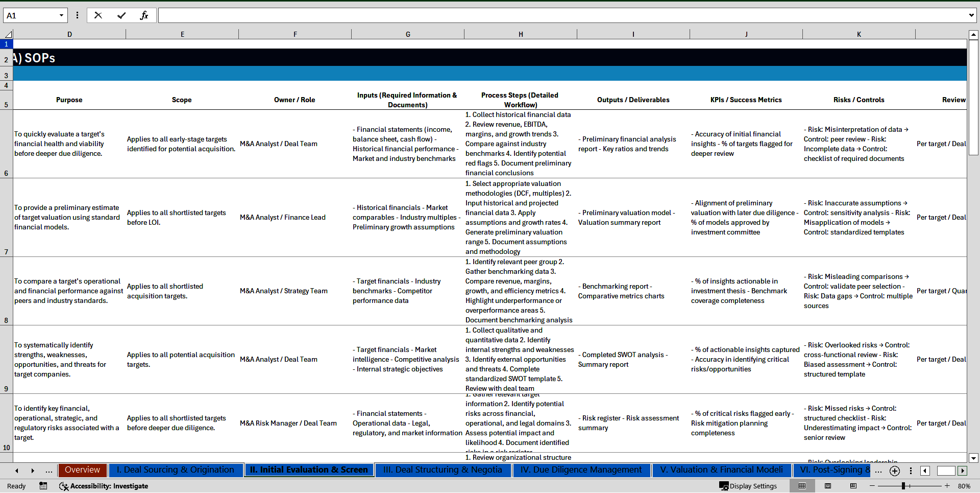This screenshot has height=493, width=980.
Task: Open the Name Box dropdown arrow
Action: (61, 15)
